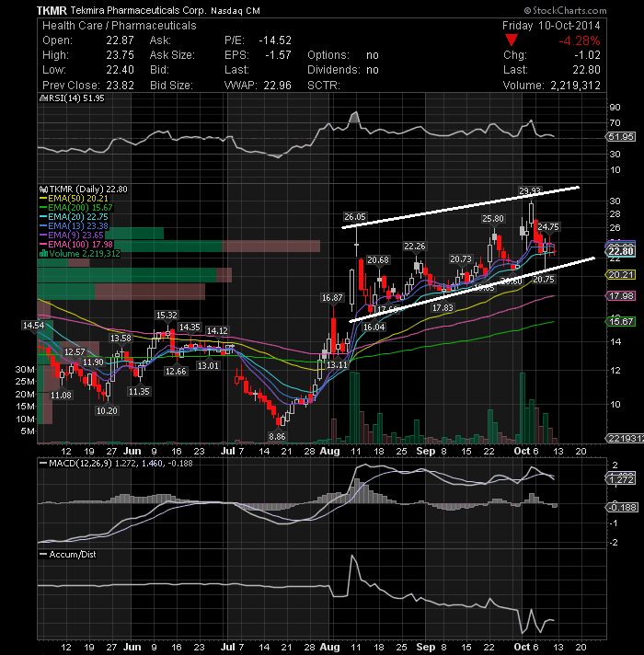Click the 16.87 price label
Viewport: 644px width, 655px height.
tap(332, 297)
